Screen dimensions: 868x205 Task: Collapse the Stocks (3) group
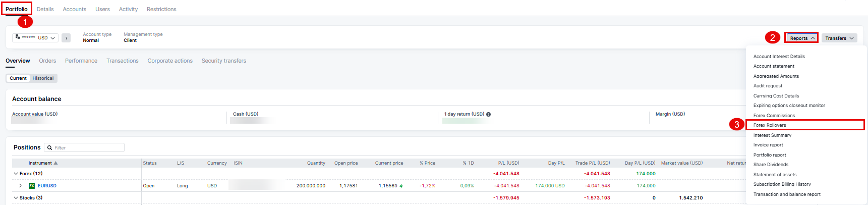[x=16, y=198]
